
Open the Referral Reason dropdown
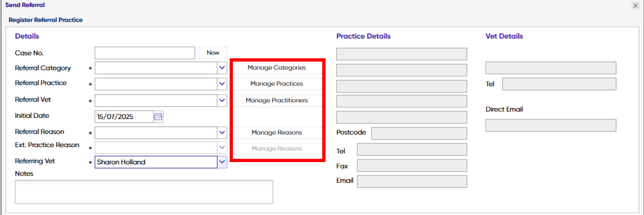point(222,133)
